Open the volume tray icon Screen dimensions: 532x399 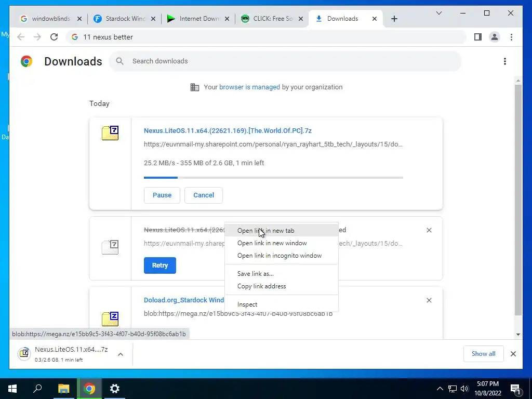point(464,389)
